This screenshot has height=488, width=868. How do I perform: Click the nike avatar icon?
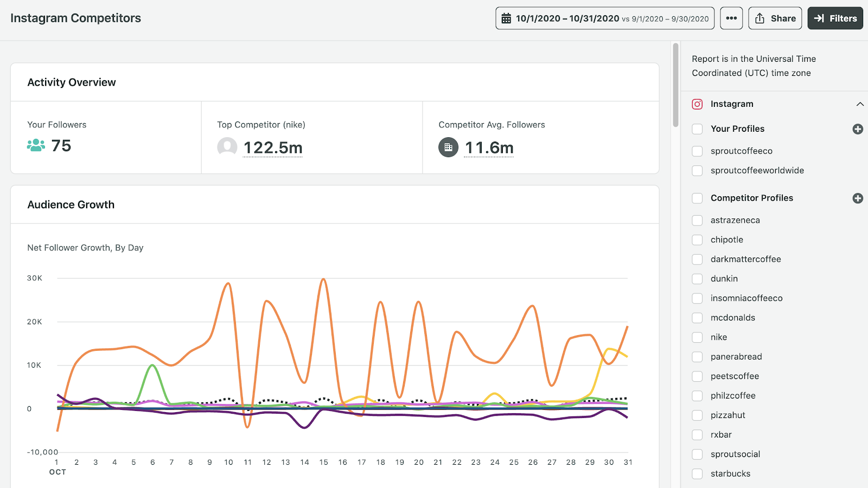(227, 146)
